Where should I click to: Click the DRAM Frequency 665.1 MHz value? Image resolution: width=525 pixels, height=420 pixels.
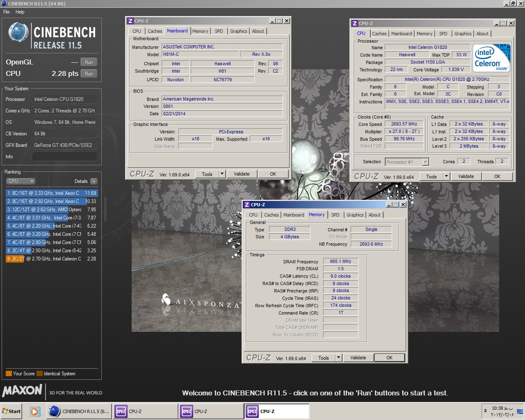340,261
